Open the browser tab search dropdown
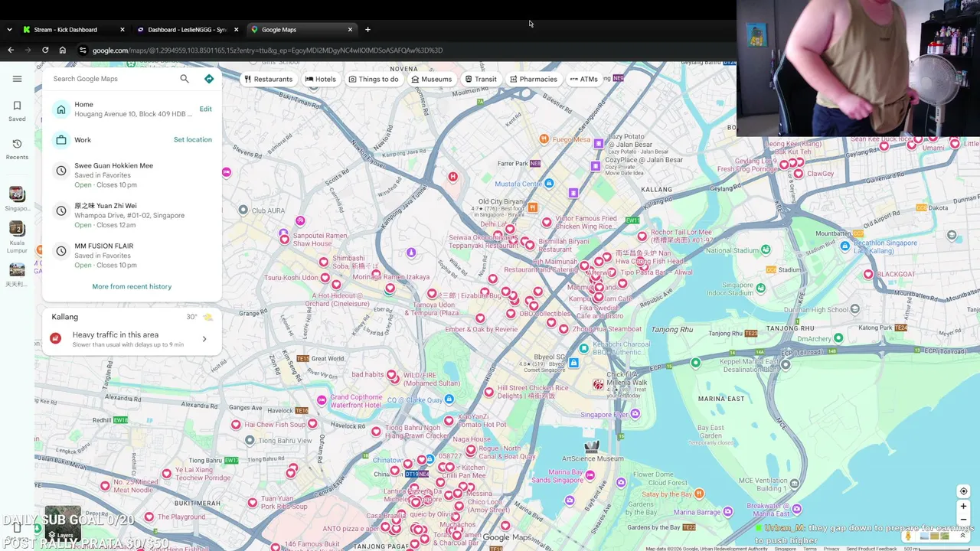980x551 pixels. [9, 30]
